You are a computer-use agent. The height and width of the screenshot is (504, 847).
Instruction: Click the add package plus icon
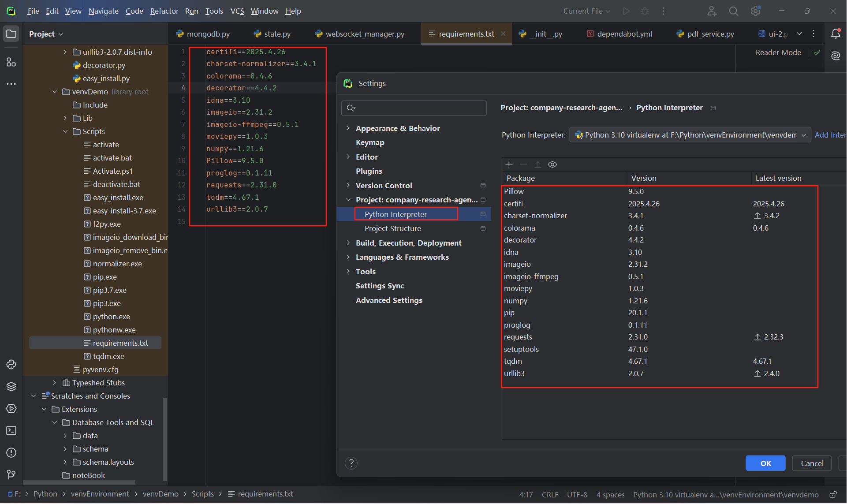pos(509,164)
